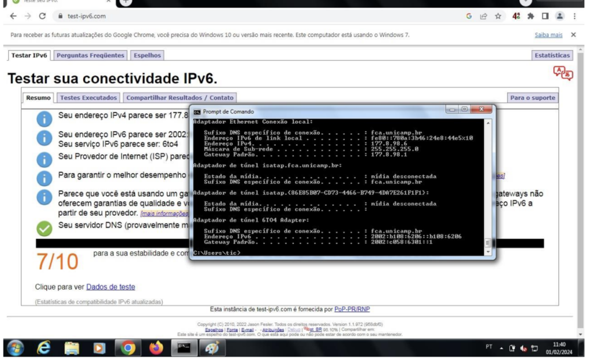The width and height of the screenshot is (591, 364).
Task: Bookmark this page with the star icon
Action: (498, 16)
